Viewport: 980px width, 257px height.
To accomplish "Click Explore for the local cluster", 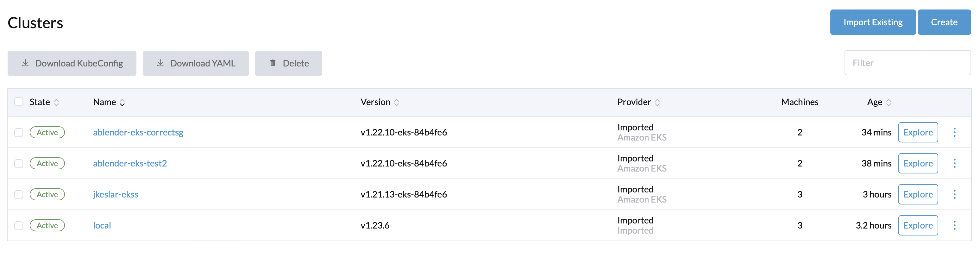I will (918, 225).
